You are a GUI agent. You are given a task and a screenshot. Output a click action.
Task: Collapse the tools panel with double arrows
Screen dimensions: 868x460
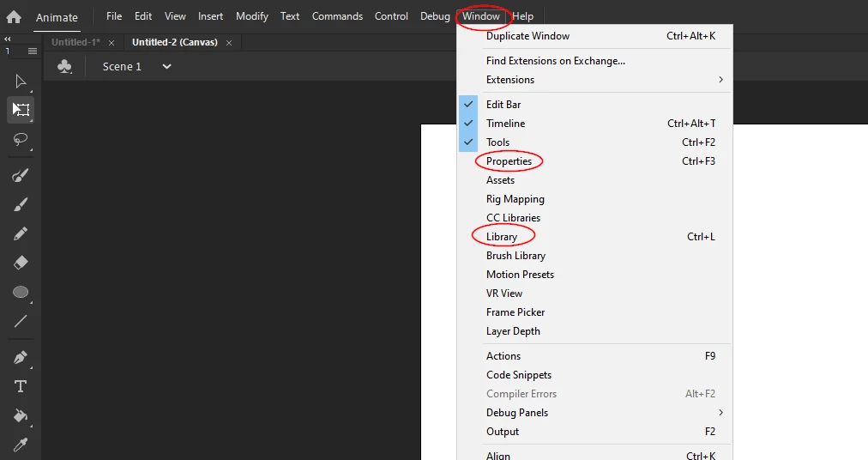click(8, 39)
